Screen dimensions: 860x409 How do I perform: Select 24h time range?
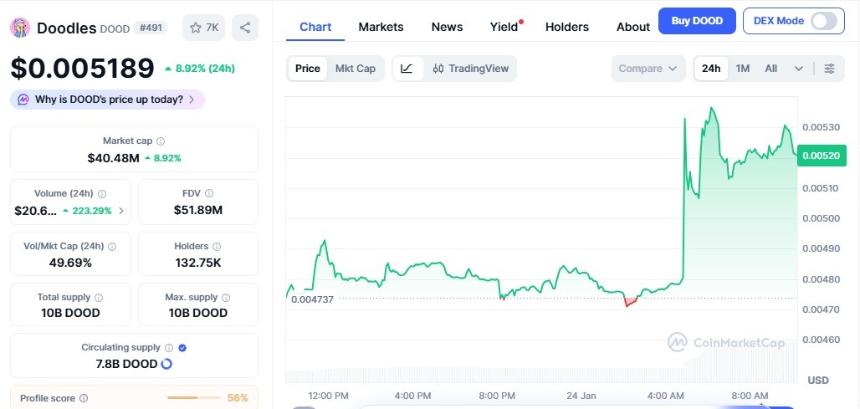(711, 69)
